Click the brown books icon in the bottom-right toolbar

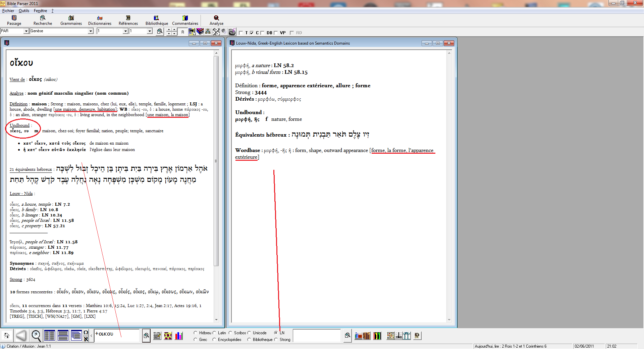(366, 336)
